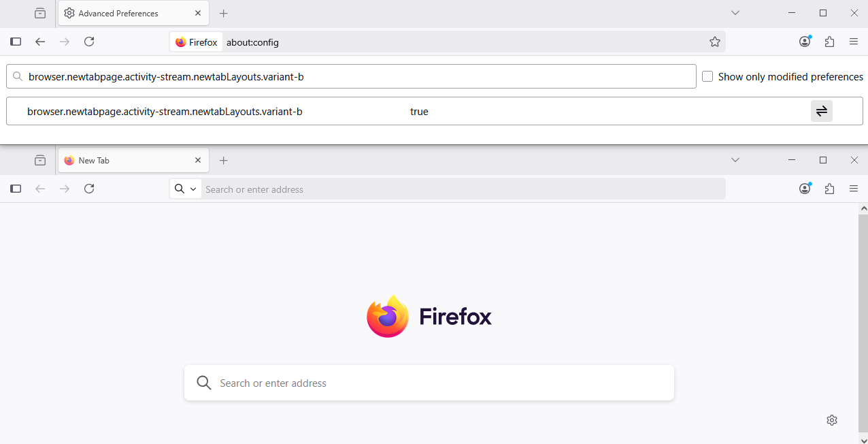Open application menu in New Tab window

point(854,189)
